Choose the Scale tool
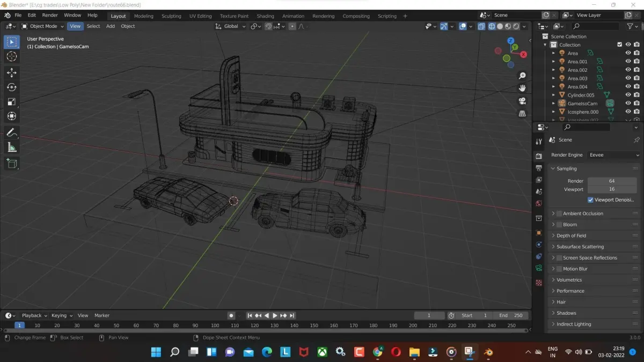The width and height of the screenshot is (644, 362). (x=12, y=102)
